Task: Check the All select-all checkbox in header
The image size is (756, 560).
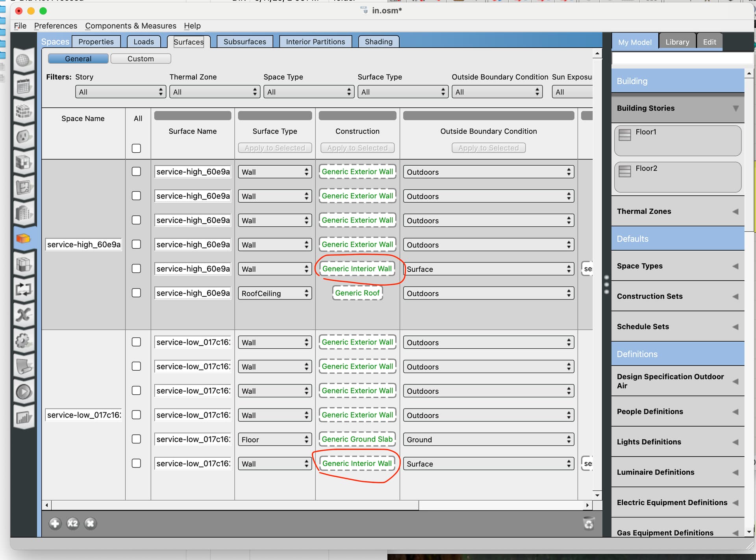Action: (x=136, y=148)
